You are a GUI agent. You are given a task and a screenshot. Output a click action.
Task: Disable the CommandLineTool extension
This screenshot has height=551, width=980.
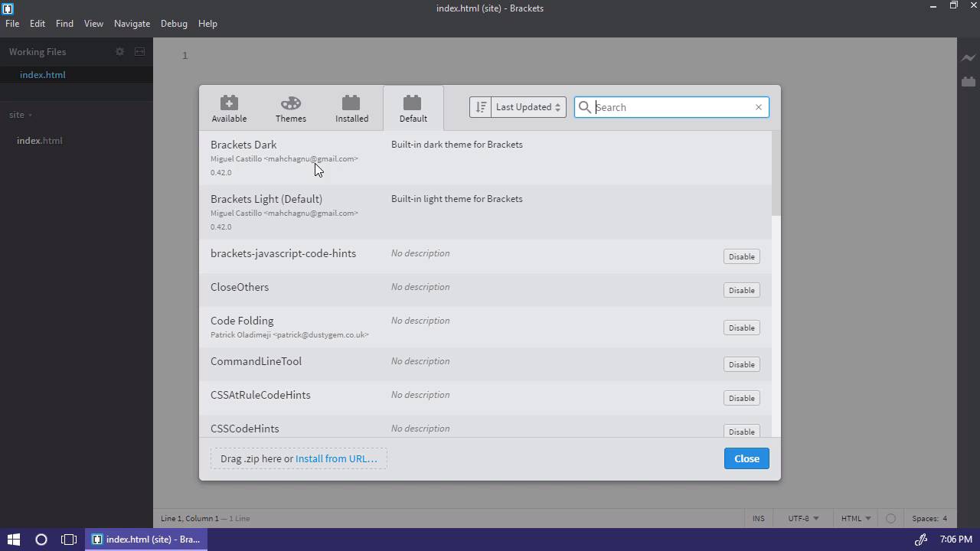click(741, 364)
